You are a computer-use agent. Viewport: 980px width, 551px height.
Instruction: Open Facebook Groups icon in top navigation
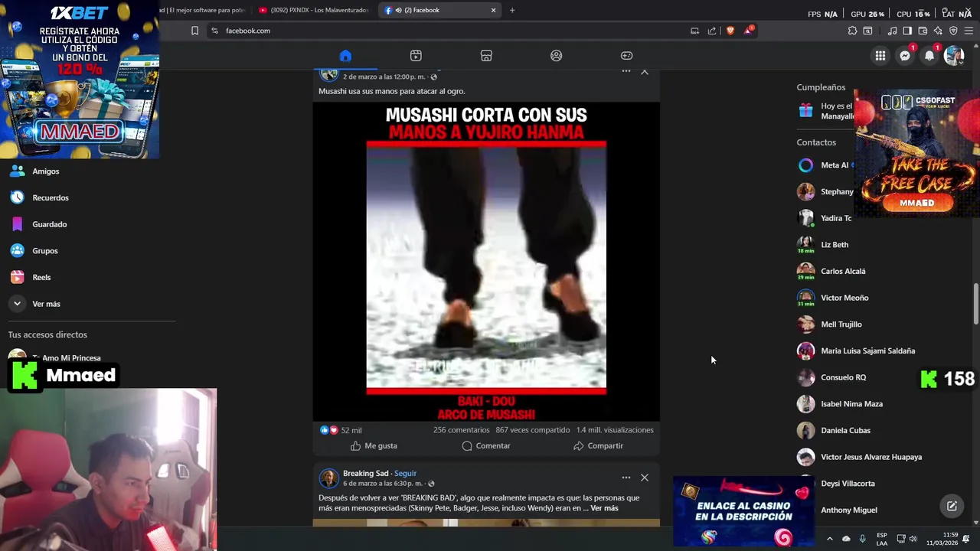point(557,56)
